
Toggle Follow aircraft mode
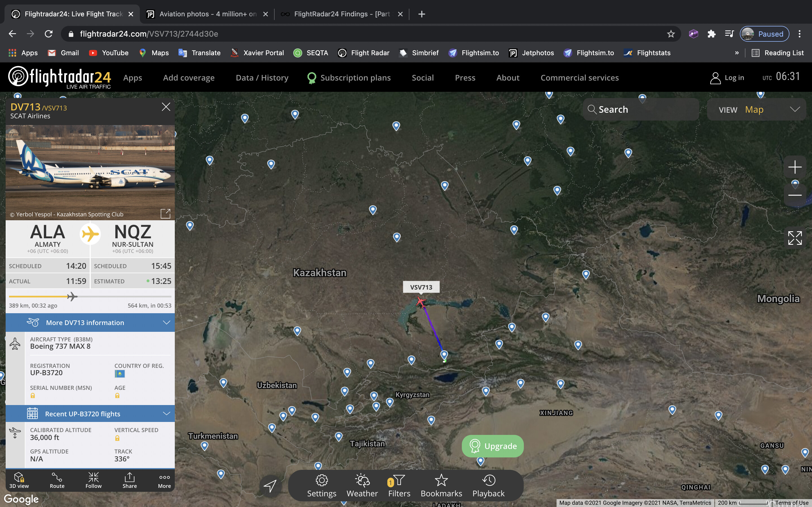[x=93, y=480]
